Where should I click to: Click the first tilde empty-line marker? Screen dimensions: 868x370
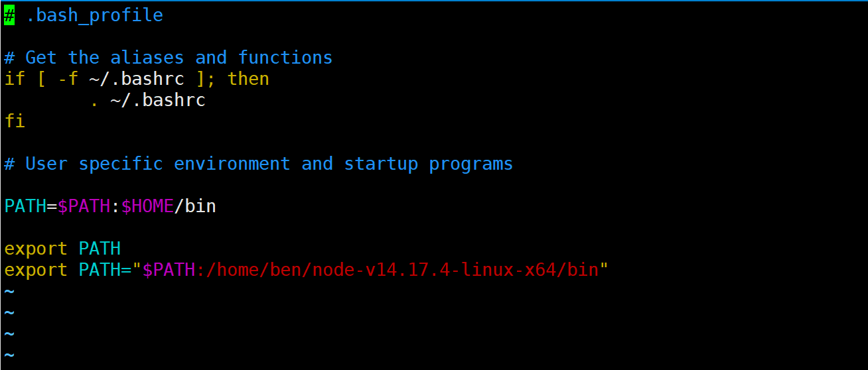[9, 291]
